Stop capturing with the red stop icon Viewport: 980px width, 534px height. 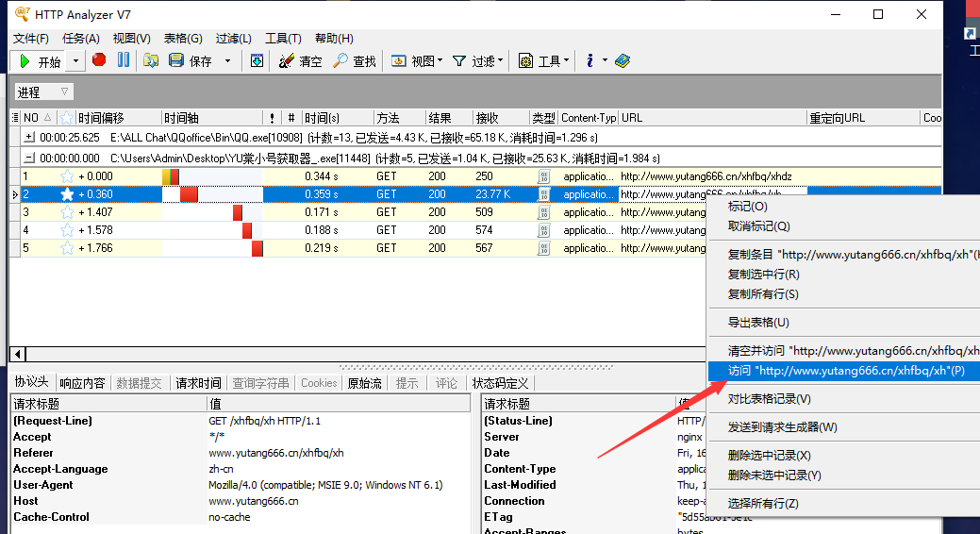pyautogui.click(x=99, y=60)
